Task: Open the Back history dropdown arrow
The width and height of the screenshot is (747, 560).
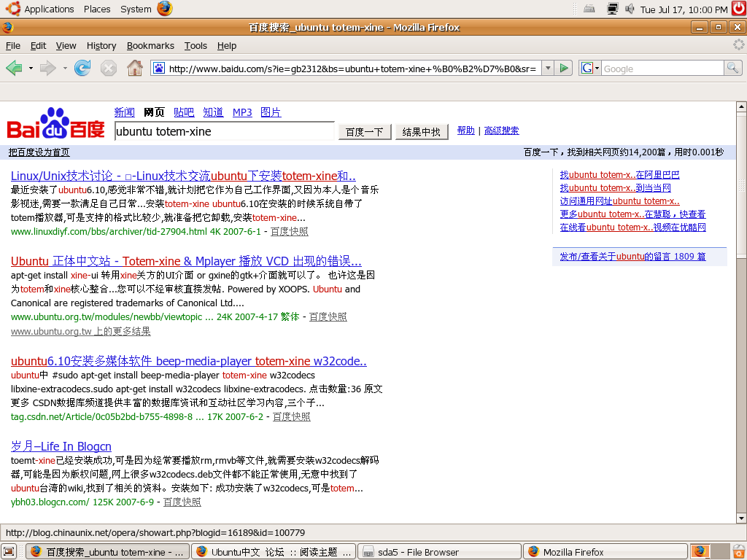Action: click(x=31, y=69)
